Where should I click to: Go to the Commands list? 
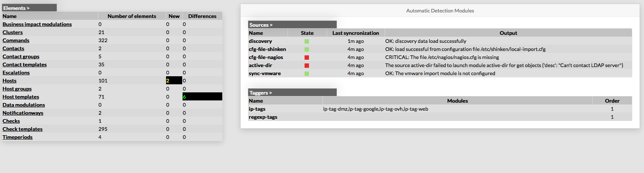point(16,40)
